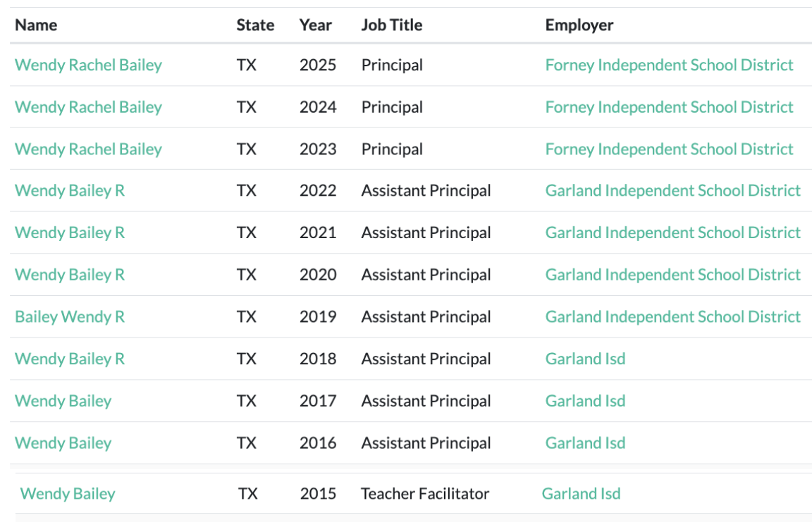This screenshot has width=812, height=527.
Task: Open Wendy Rachel Bailey 2025 record
Action: [x=88, y=66]
